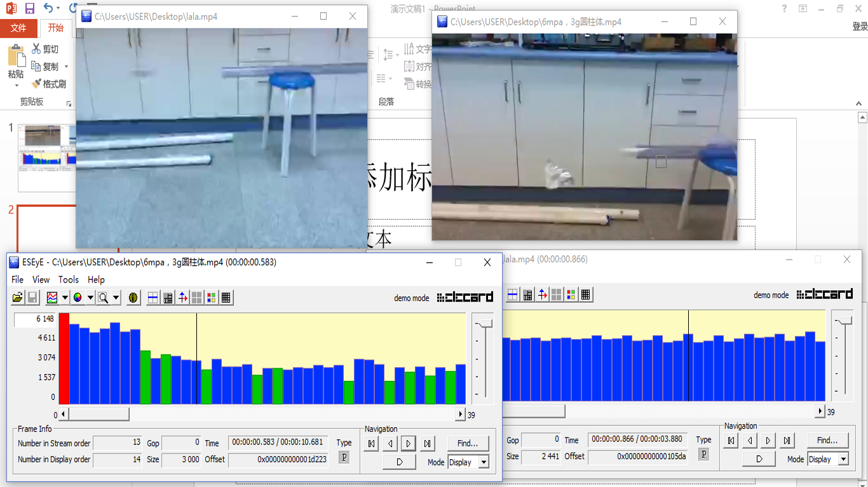This screenshot has height=487, width=868.
Task: Expand the chart view icon's dropdown arrow
Action: [65, 297]
